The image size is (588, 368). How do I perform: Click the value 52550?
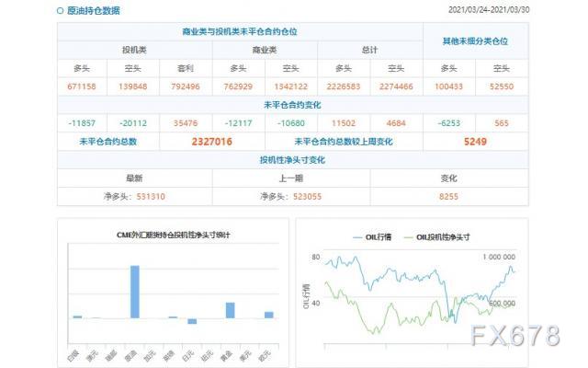pos(502,86)
